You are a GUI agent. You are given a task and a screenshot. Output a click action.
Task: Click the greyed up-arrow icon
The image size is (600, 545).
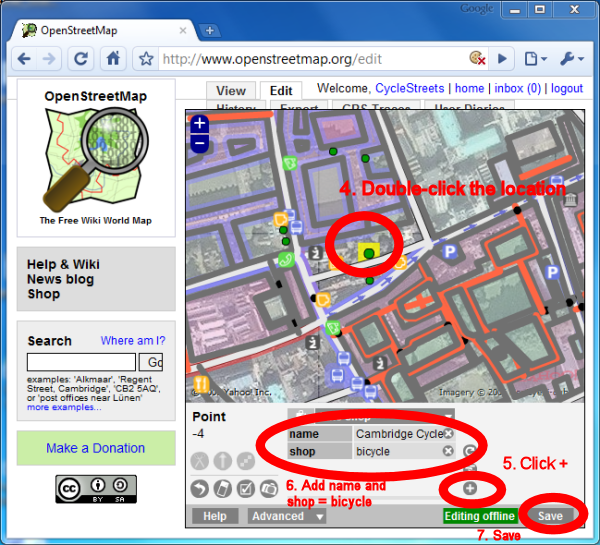click(223, 461)
